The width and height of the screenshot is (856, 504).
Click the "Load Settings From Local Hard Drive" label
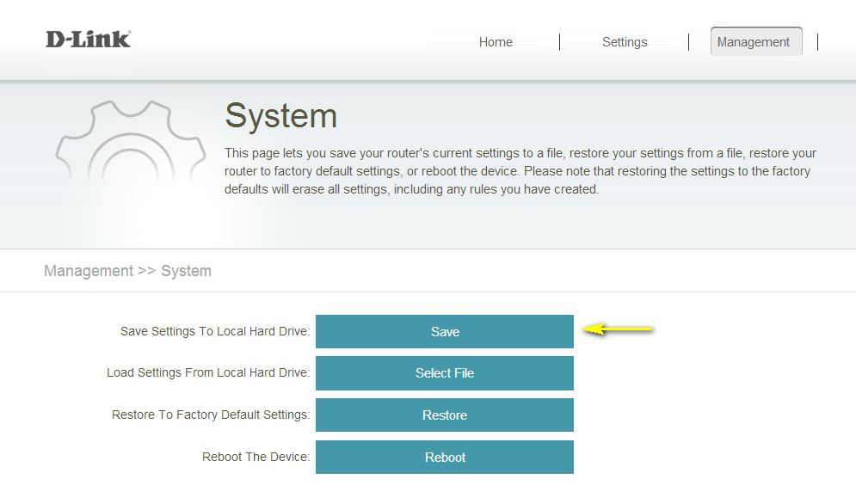pos(207,373)
